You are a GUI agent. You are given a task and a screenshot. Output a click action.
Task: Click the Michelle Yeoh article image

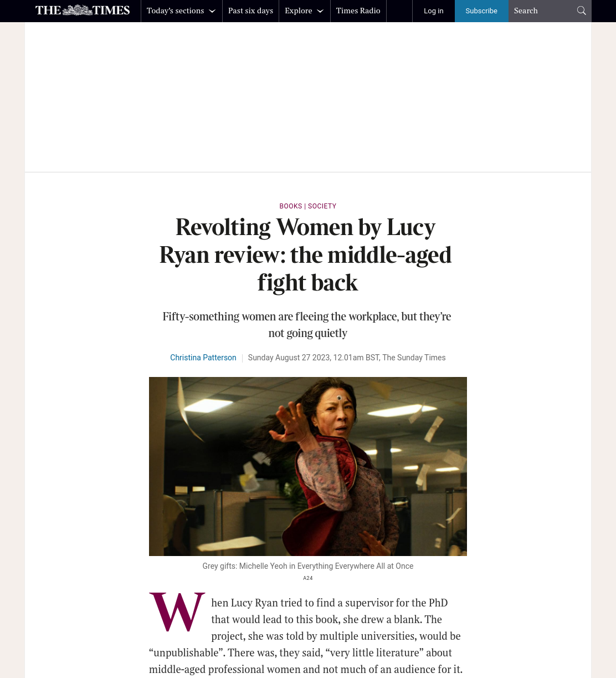308,466
